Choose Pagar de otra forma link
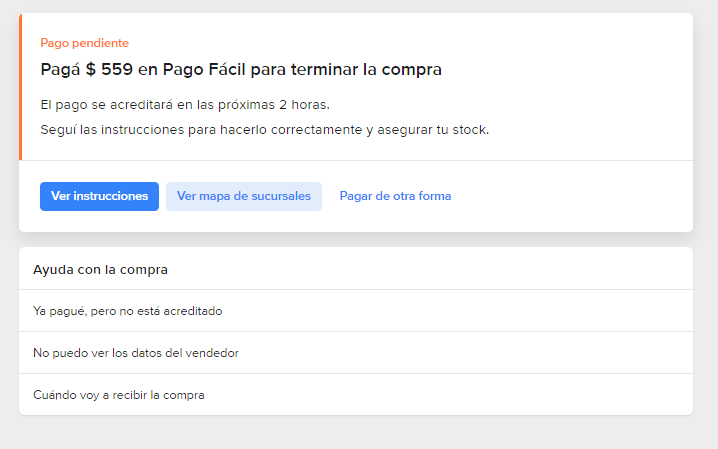Viewport: 718px width, 449px height. coord(395,196)
